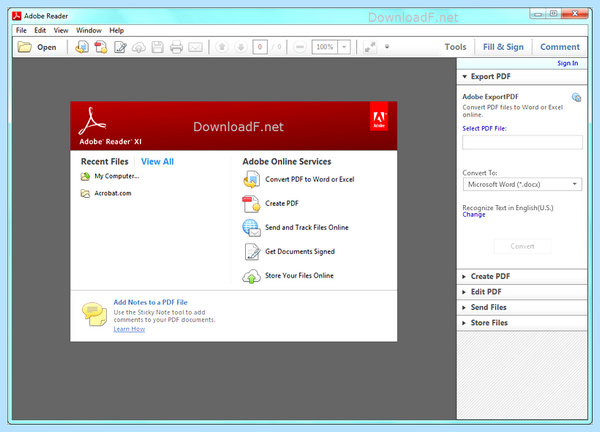
Task: Click Send and Track Files globe icon
Action: [251, 228]
